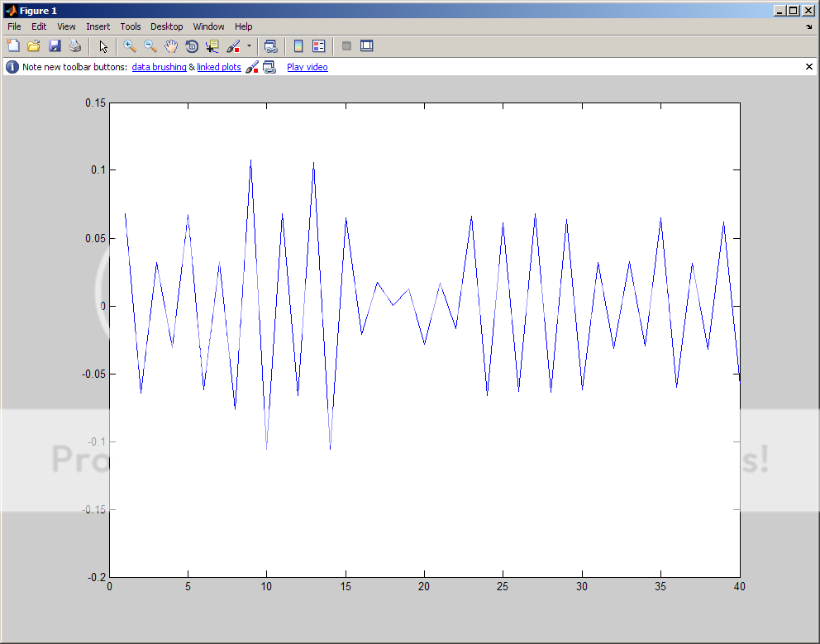The width and height of the screenshot is (820, 644).
Task: Open the Insert menu
Action: click(98, 26)
